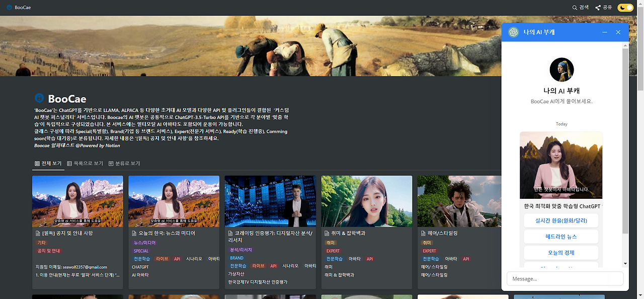Click the page scrollbar up arrow
The height and width of the screenshot is (299, 644).
640,3
